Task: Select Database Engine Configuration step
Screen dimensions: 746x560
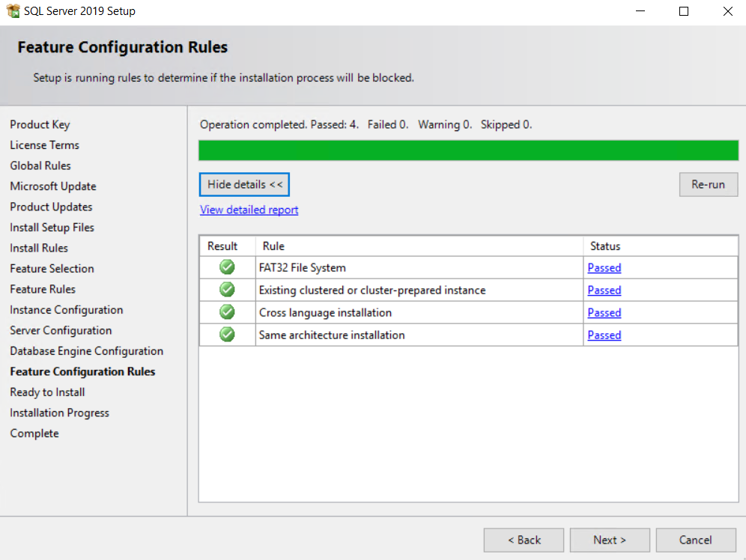Action: pos(87,351)
